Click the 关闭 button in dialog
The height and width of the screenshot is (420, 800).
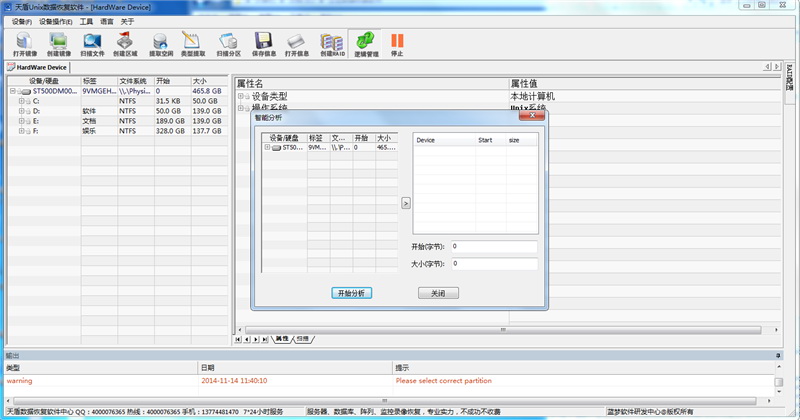[x=438, y=293]
